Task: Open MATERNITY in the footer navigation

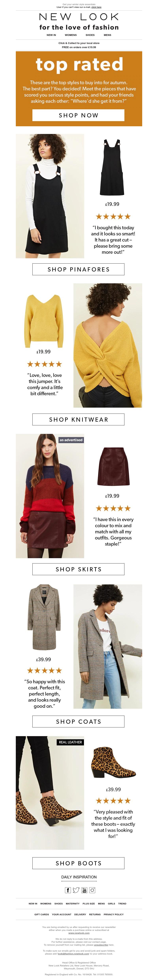Action: pyautogui.click(x=72, y=903)
